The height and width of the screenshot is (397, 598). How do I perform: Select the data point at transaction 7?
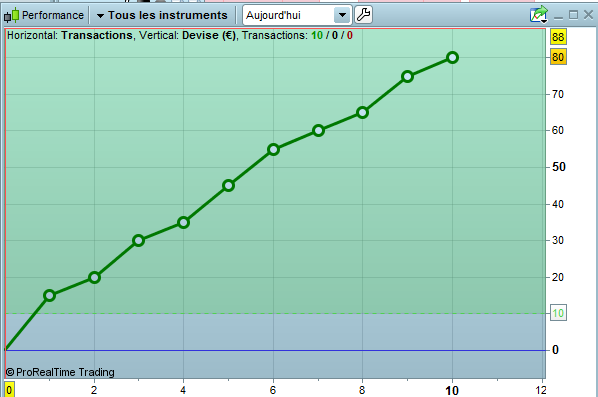318,131
